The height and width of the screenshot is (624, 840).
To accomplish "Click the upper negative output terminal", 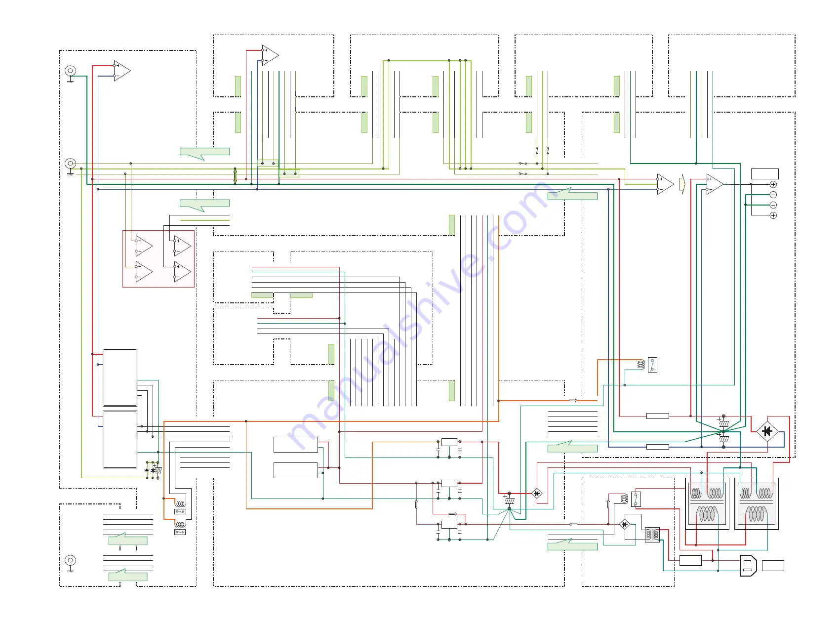I will pos(773,195).
